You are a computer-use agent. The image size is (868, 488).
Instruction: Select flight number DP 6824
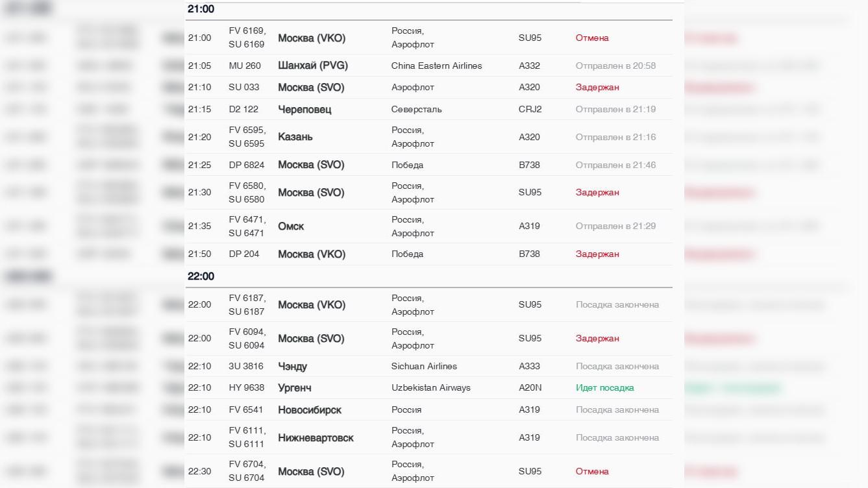coord(247,165)
